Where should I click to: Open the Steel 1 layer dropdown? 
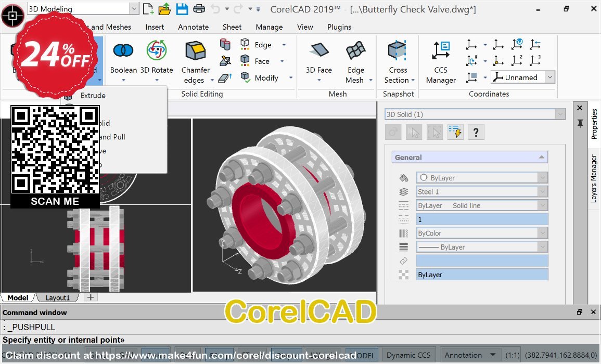point(542,191)
